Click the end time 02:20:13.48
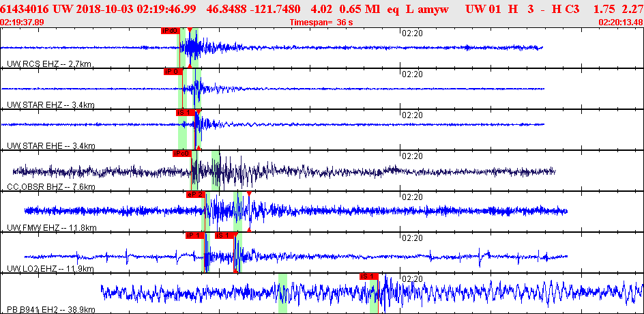This screenshot has height=314, width=644. [621, 22]
